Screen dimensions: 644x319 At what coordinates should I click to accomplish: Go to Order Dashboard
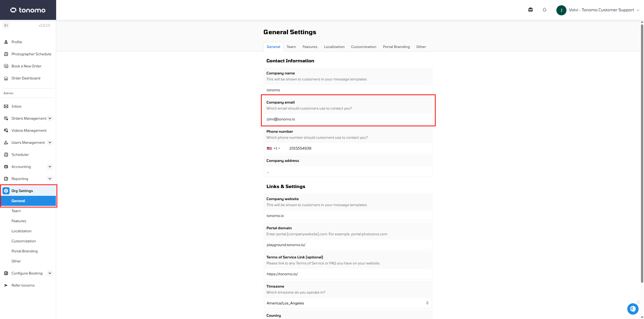(x=26, y=78)
